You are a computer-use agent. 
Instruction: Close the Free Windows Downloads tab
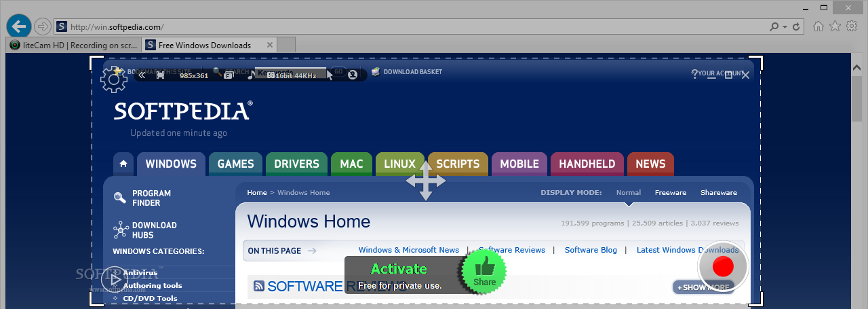click(270, 45)
